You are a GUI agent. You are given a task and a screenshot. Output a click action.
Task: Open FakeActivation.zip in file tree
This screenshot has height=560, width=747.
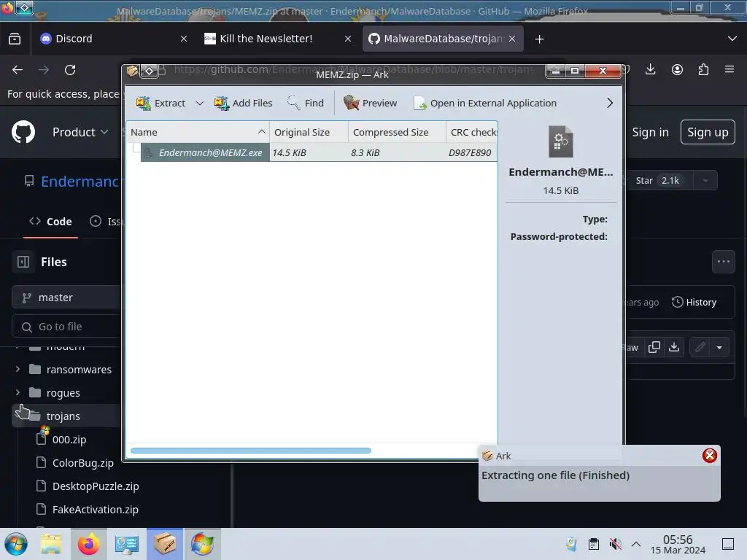pyautogui.click(x=96, y=510)
